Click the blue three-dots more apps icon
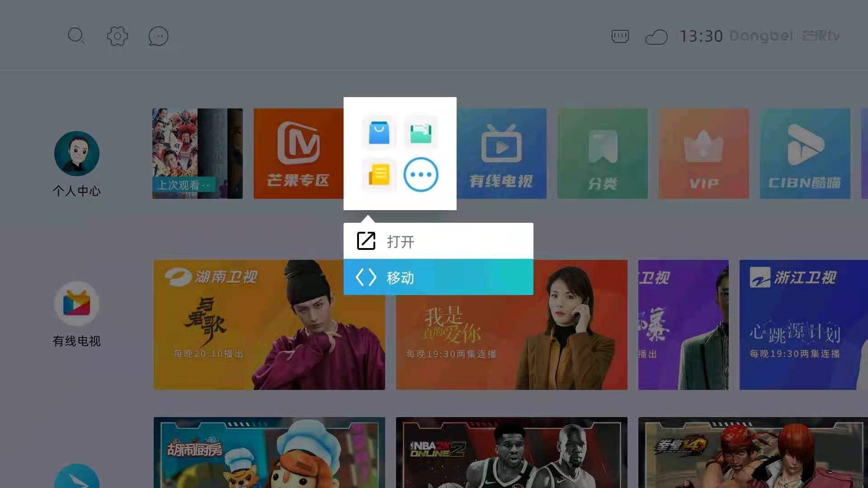 pos(420,174)
